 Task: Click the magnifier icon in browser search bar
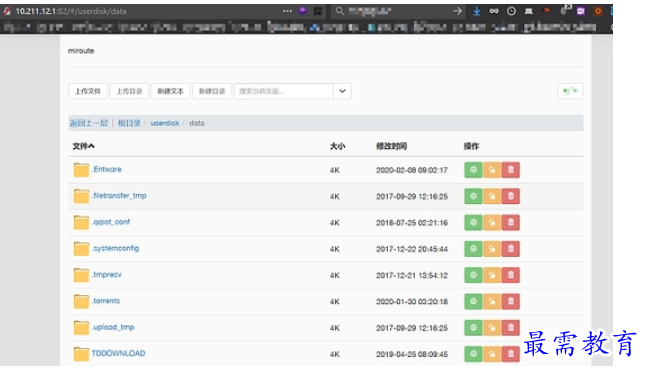[x=339, y=11]
